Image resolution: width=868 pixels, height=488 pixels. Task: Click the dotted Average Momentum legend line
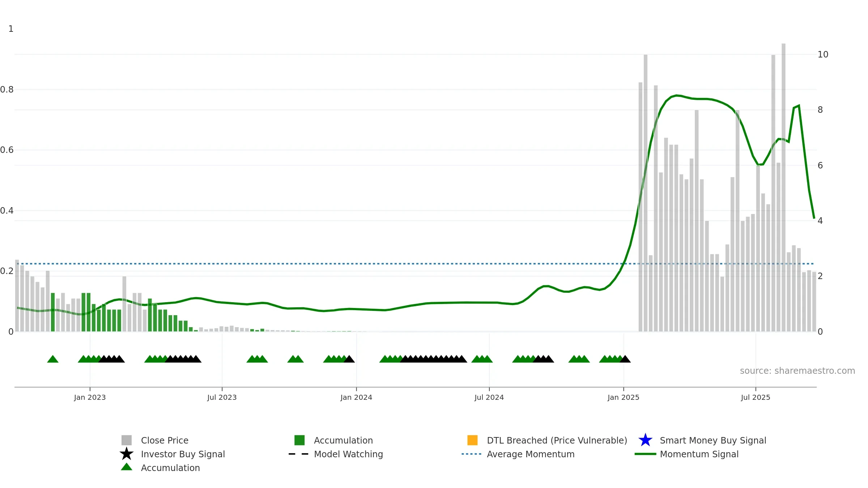tap(472, 454)
